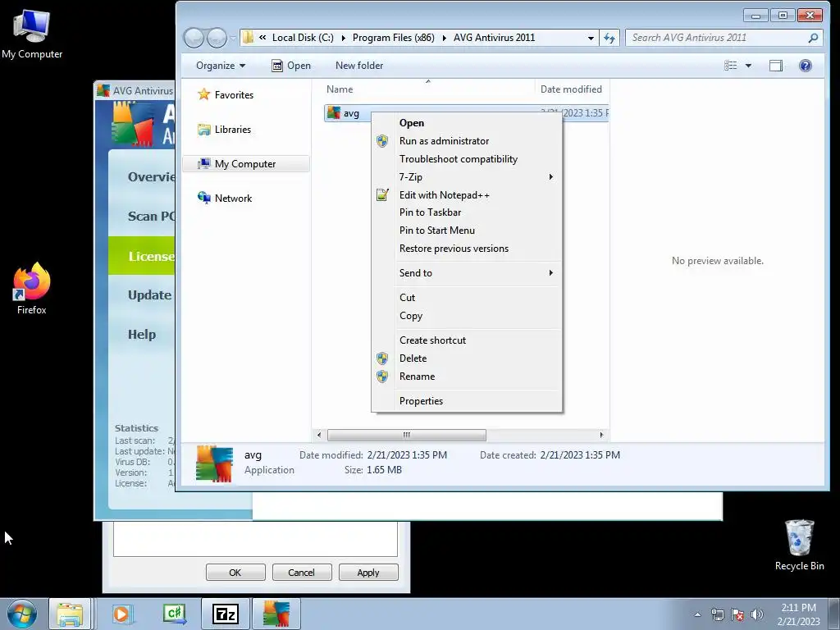Select My Computer in the navigation pane
The image size is (840, 630).
pos(245,164)
